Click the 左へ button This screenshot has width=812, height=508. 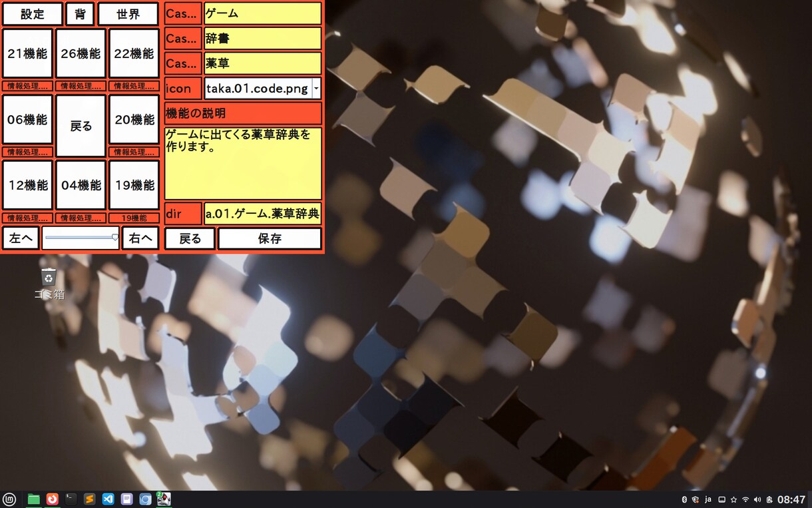[21, 238]
